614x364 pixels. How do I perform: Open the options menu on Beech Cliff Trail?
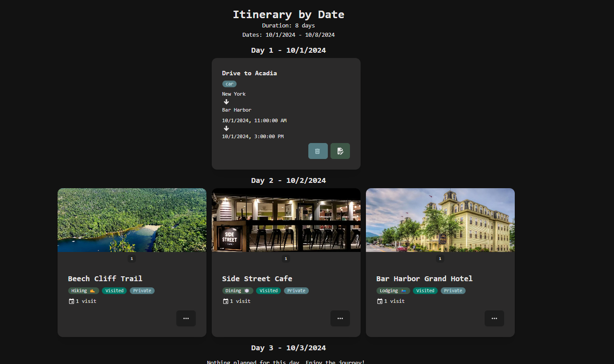click(x=186, y=318)
